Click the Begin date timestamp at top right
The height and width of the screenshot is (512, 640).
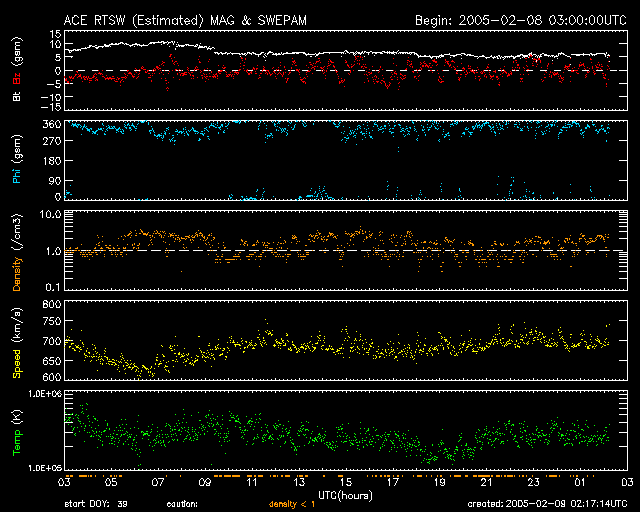pos(516,20)
